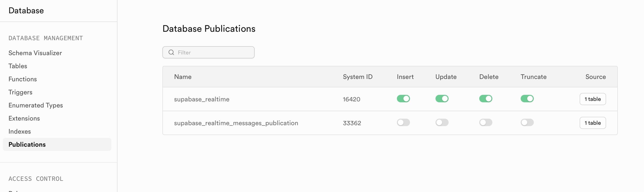Click the search magnifier icon in Filter
Screen dimensions: 644x192
coord(171,52)
